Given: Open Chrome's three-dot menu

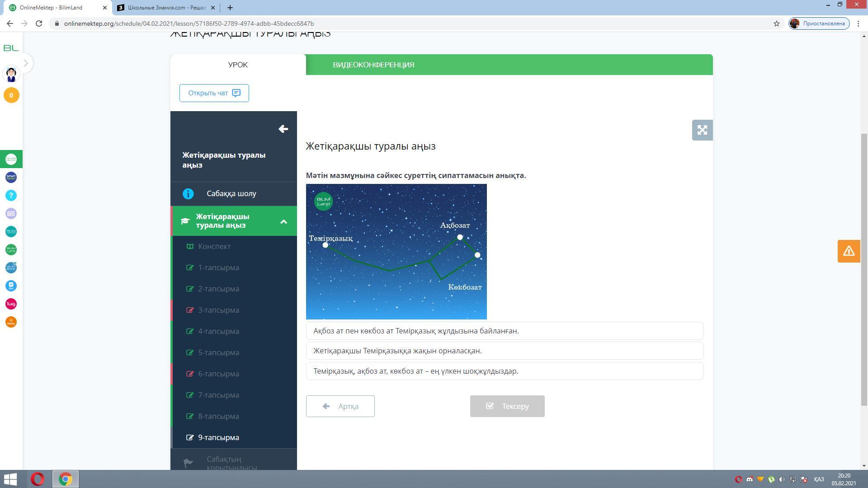Looking at the screenshot, I should click(x=858, y=23).
